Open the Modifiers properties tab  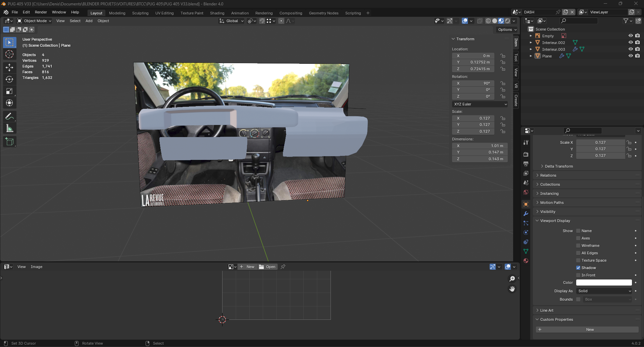[526, 214]
